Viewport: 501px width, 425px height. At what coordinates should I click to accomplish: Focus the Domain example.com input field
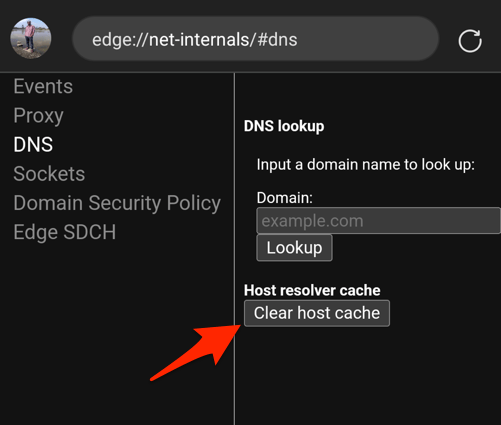click(x=378, y=221)
